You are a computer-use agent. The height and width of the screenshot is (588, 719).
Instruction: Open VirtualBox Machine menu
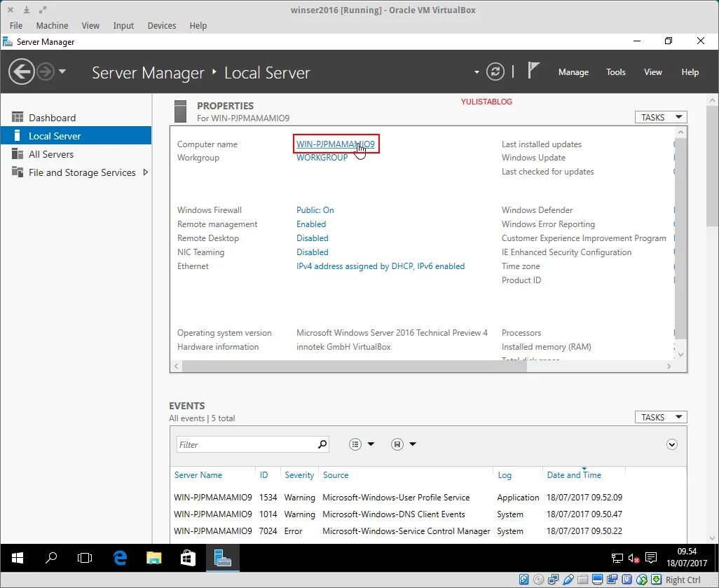[53, 26]
